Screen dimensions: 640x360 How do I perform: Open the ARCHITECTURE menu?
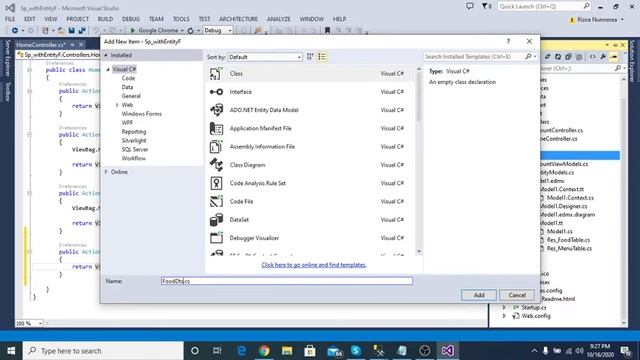point(238,19)
